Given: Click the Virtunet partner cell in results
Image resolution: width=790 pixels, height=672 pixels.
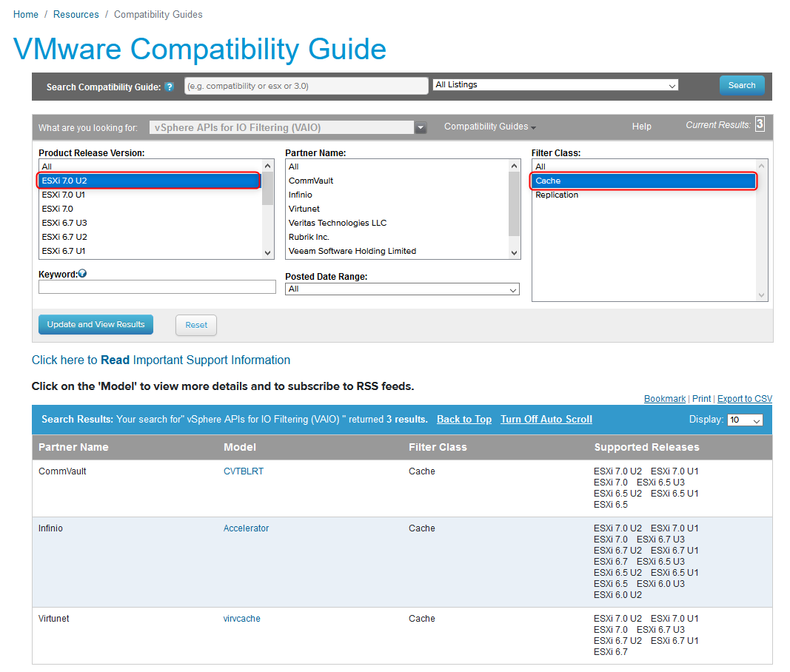Looking at the screenshot, I should 54,619.
